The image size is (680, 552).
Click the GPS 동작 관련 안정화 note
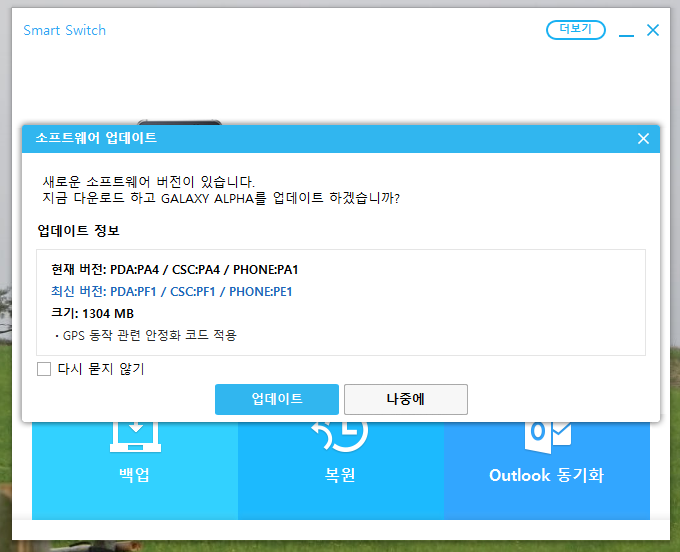pyautogui.click(x=146, y=335)
